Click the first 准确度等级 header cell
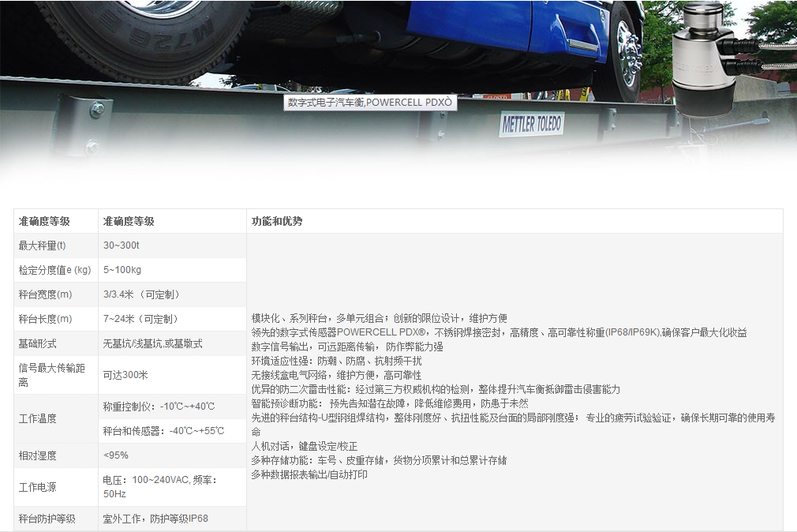This screenshot has height=532, width=797. pos(44,222)
